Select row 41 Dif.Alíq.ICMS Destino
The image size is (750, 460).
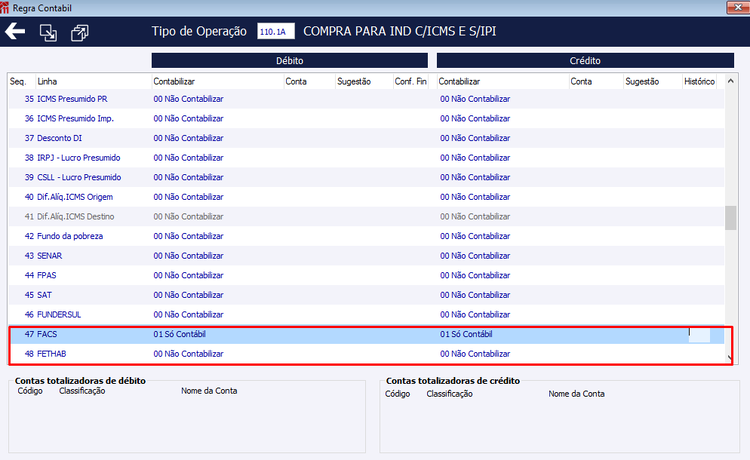(x=366, y=217)
